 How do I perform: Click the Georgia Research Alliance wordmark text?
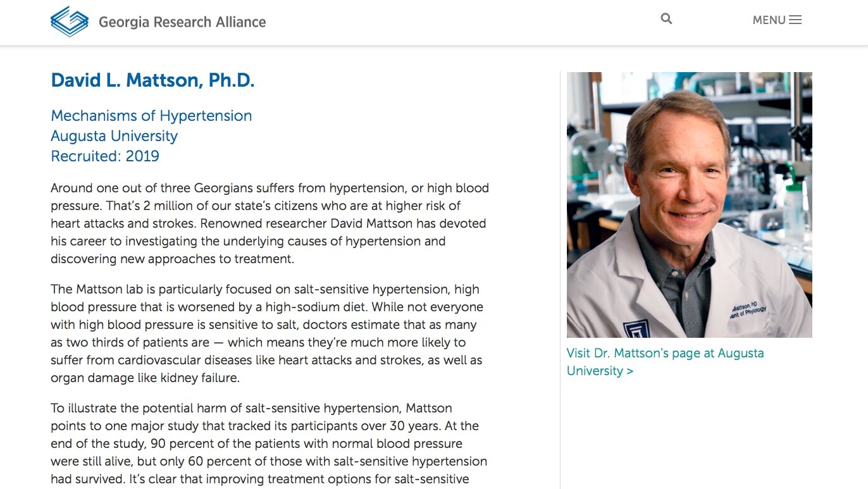[x=182, y=22]
